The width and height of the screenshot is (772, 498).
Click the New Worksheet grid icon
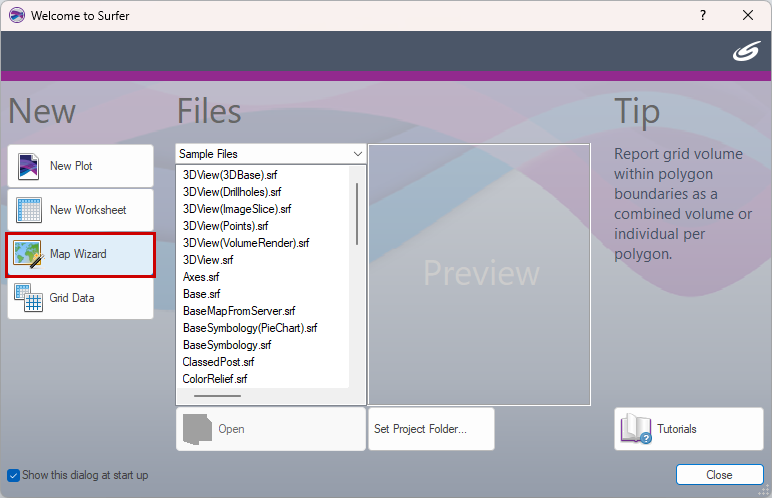(x=29, y=210)
